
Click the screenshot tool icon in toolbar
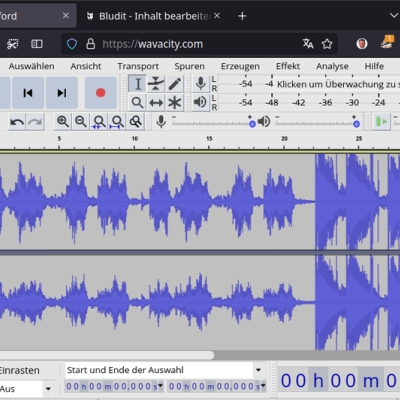12,44
